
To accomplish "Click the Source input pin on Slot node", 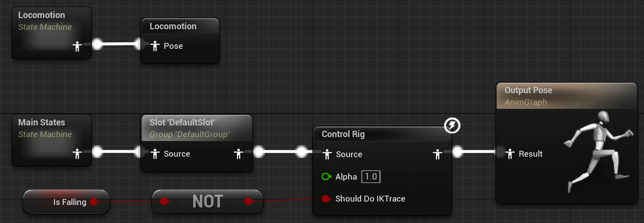I will [x=155, y=154].
